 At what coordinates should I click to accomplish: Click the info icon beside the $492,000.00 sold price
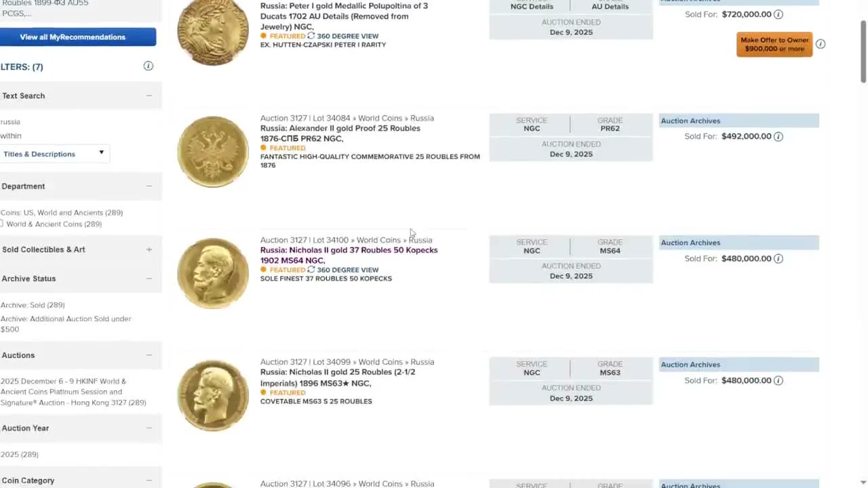tap(778, 136)
